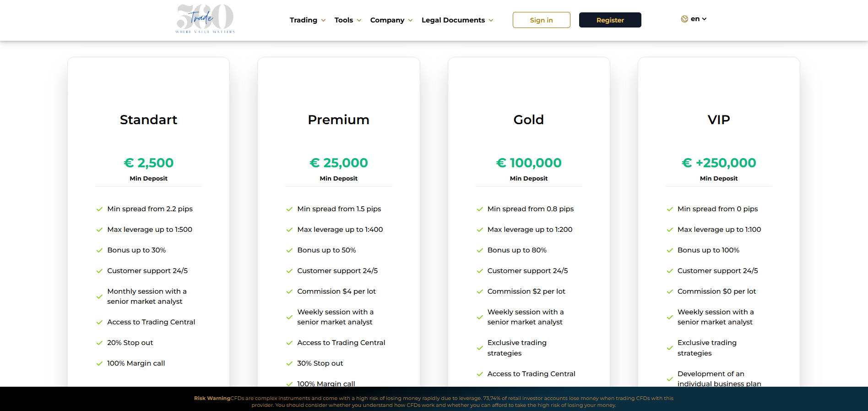Screen dimensions: 868x411
Task: Click checkmark next to Bonus up to 50%
Action: coord(289,251)
